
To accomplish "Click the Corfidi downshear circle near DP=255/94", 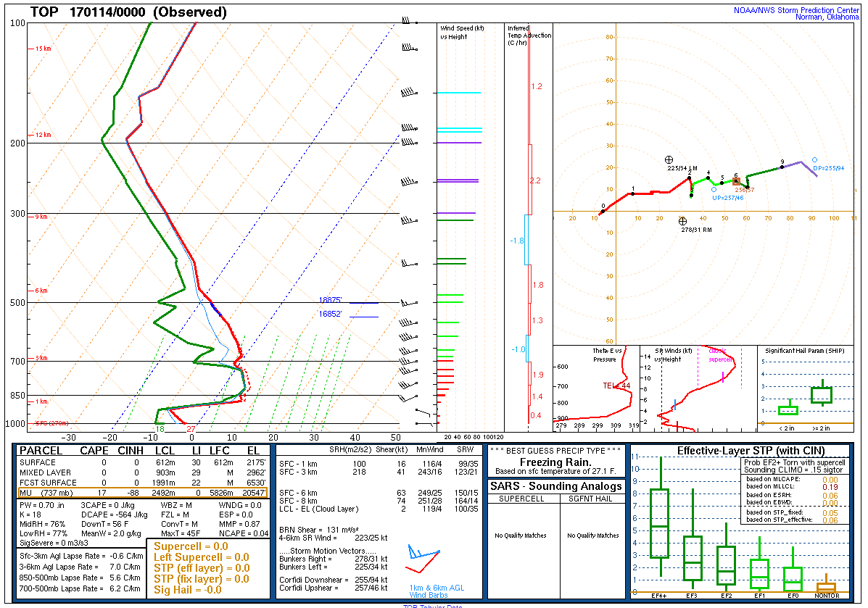I will (x=815, y=160).
